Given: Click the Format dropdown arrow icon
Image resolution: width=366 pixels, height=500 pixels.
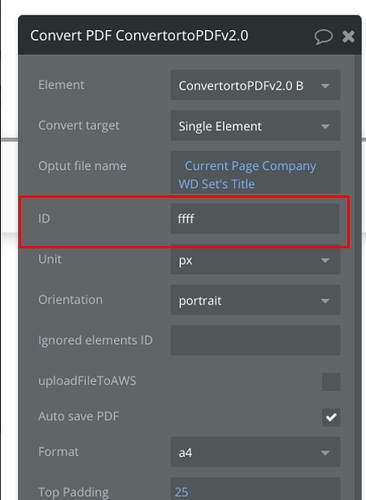Looking at the screenshot, I should tap(325, 453).
